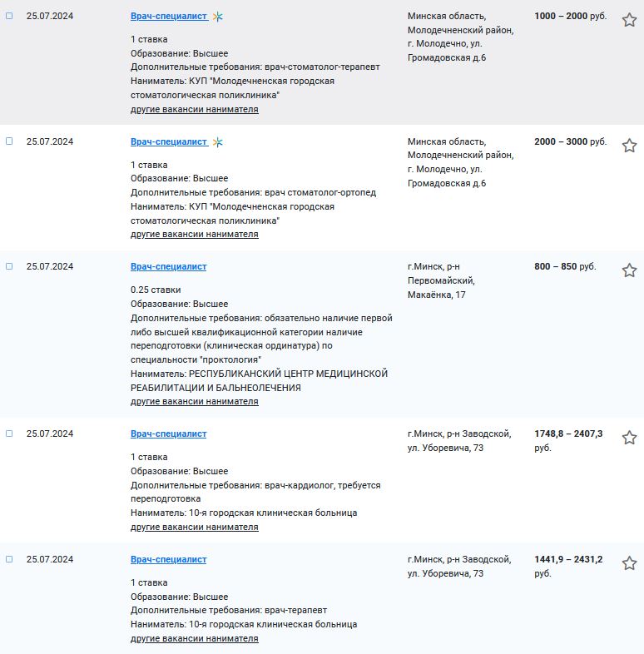
Task: Add 2000–3000 руб. vacancy to favorites star
Action: (x=629, y=145)
